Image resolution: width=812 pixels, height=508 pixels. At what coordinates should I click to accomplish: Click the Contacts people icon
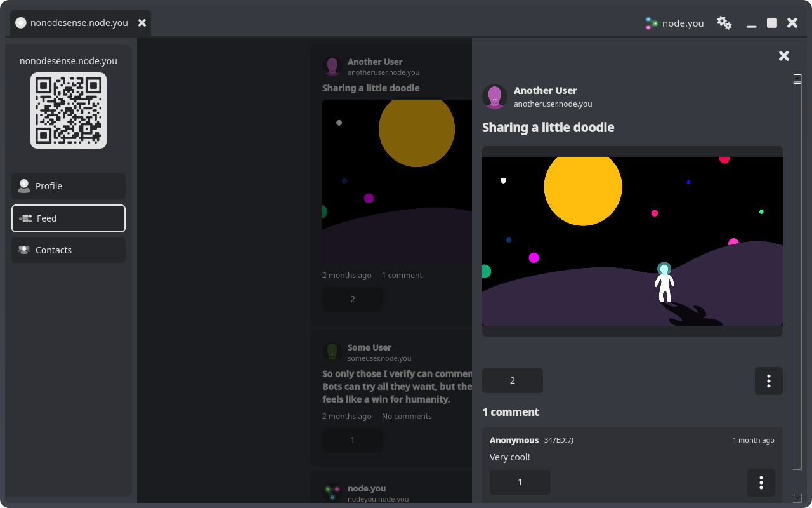coord(24,250)
